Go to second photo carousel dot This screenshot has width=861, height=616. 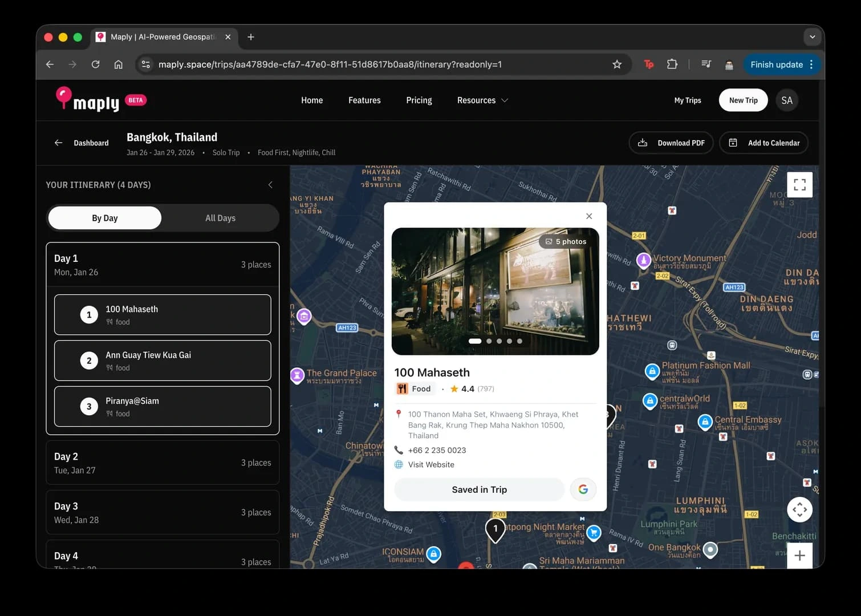(489, 341)
